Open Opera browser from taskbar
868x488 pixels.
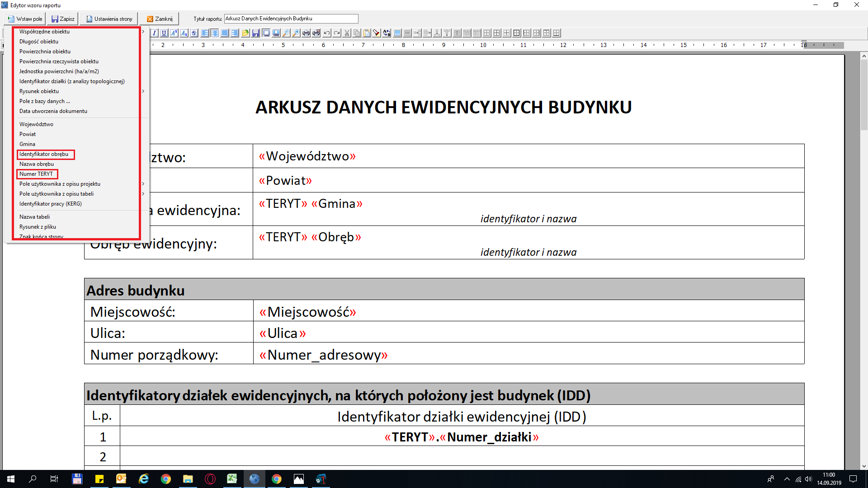tap(210, 479)
